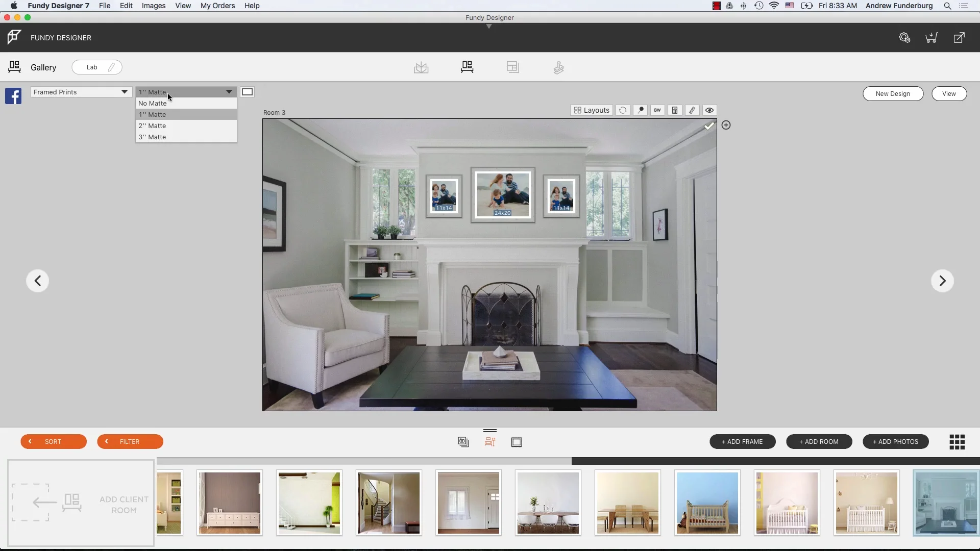The width and height of the screenshot is (980, 551).
Task: Click the refresh/rotate icon in toolbar
Action: 623,110
